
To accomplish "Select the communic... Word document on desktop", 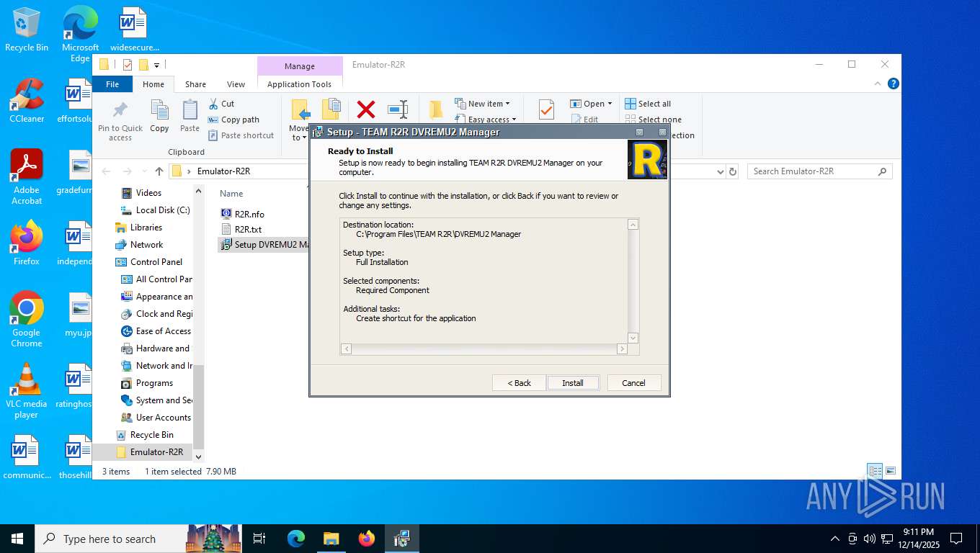I will (x=27, y=457).
